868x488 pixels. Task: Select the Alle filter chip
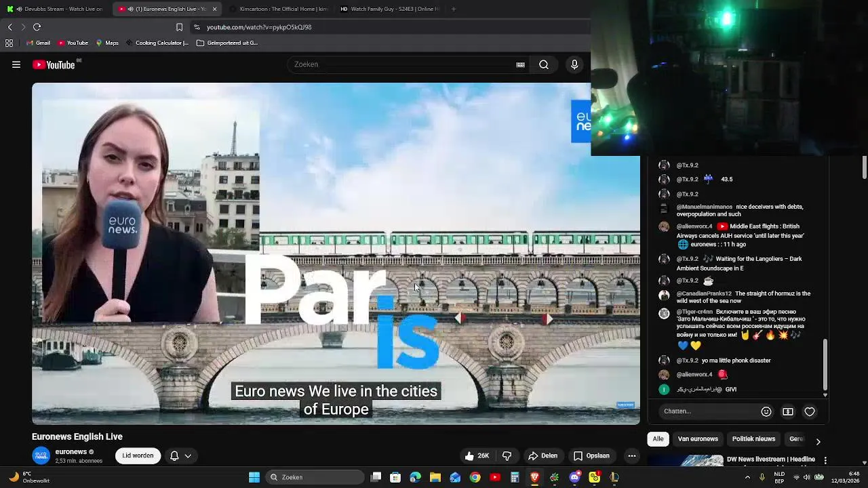tap(658, 439)
